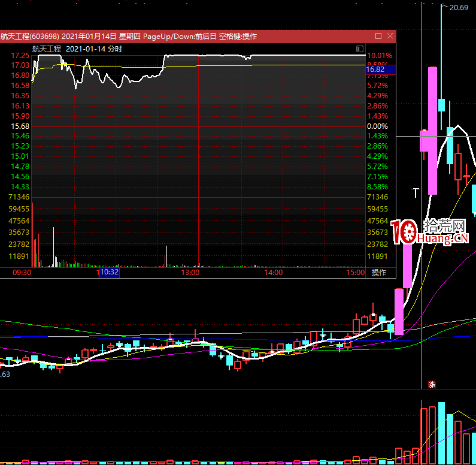Select the 16.58 price axis label
476x465 pixels.
tap(20, 86)
